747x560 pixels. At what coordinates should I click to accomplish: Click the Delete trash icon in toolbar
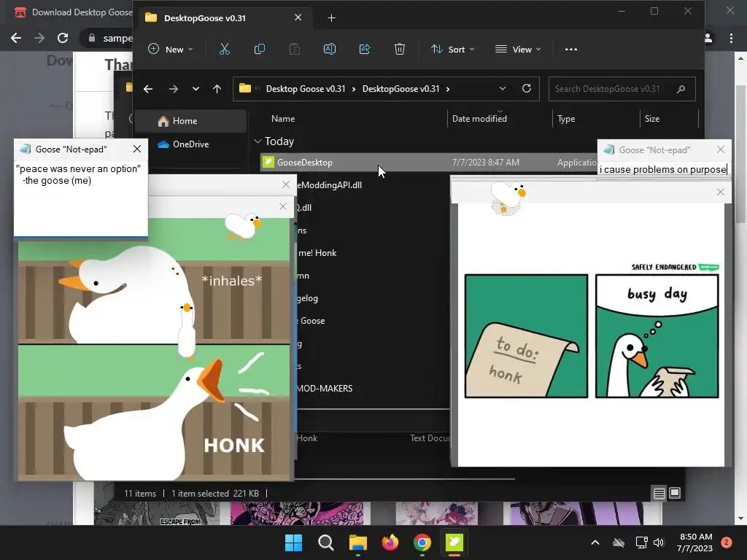pyautogui.click(x=400, y=49)
